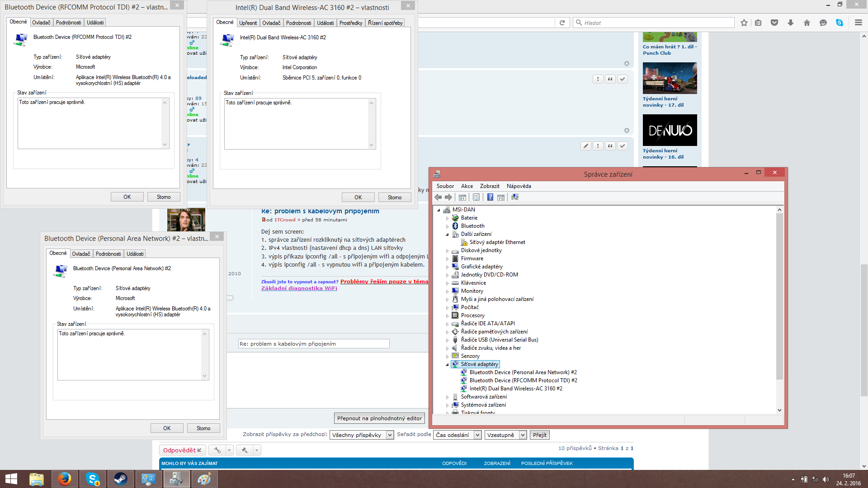Viewport: 868px width, 488px height.
Task: Open the Akce menu in Device Manager
Action: (467, 186)
